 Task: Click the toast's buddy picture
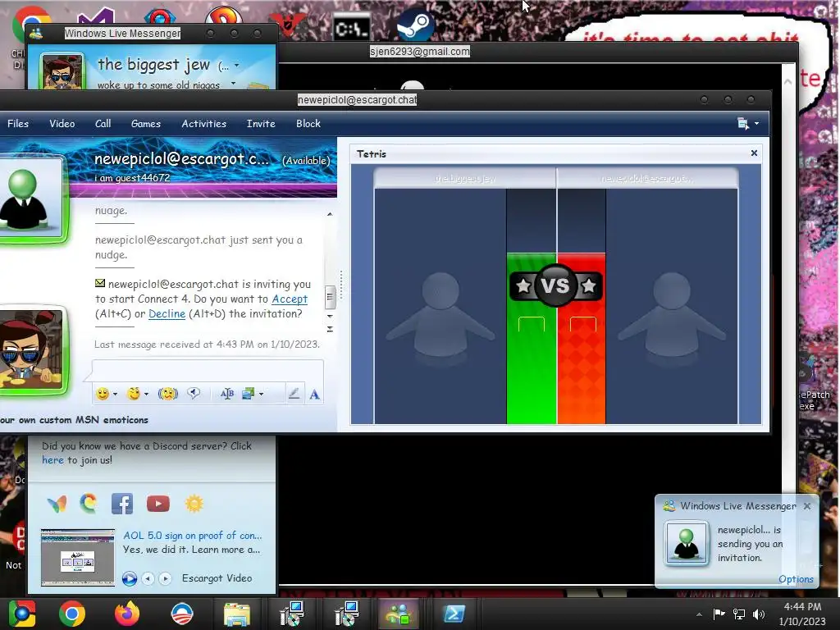(x=687, y=543)
